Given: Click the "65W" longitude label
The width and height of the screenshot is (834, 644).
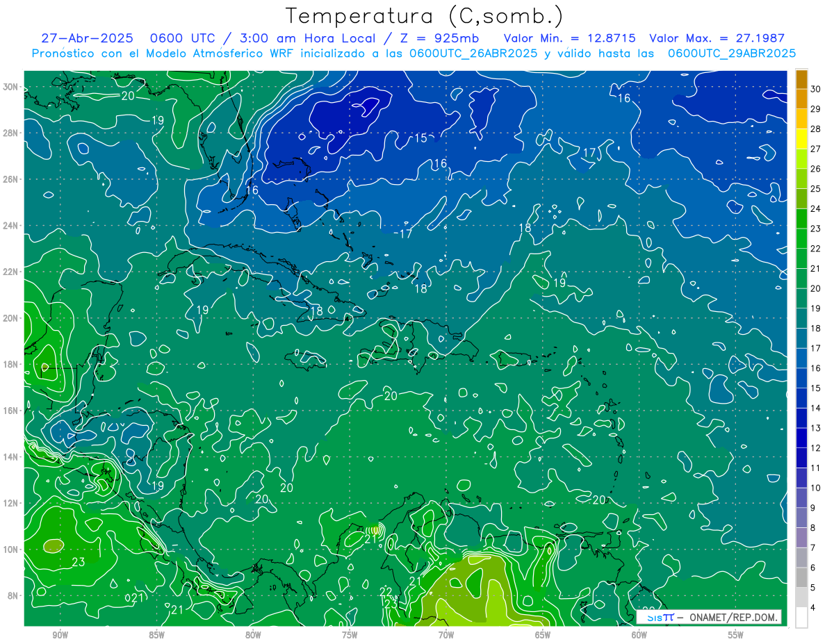Looking at the screenshot, I should tap(543, 635).
